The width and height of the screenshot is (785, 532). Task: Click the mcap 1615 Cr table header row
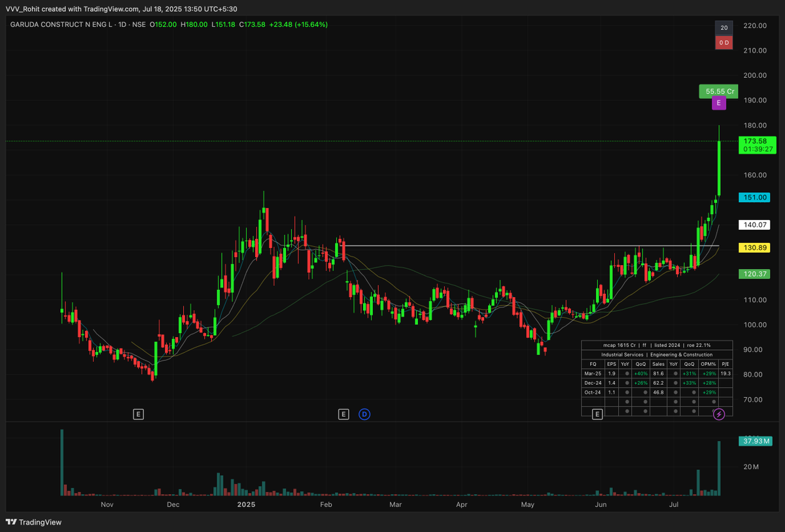[x=657, y=345]
